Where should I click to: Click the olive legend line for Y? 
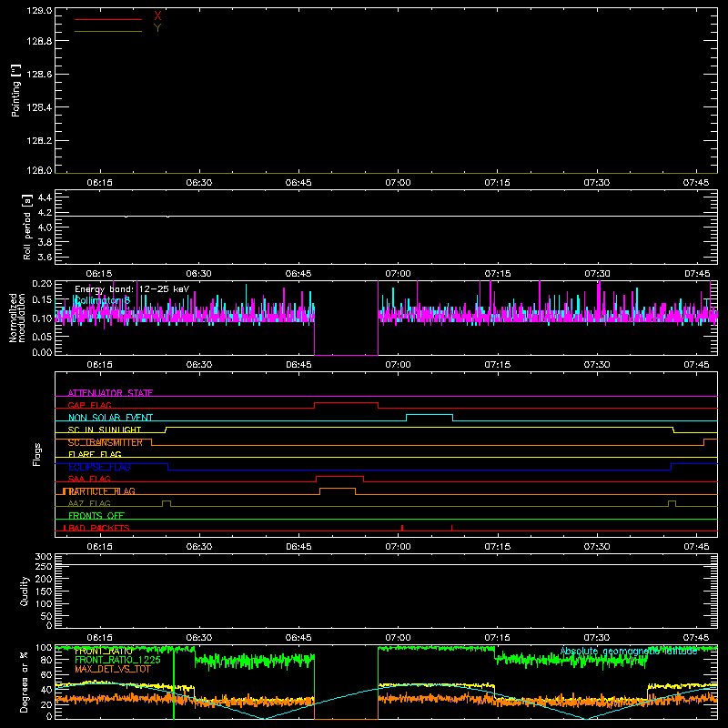(x=108, y=31)
